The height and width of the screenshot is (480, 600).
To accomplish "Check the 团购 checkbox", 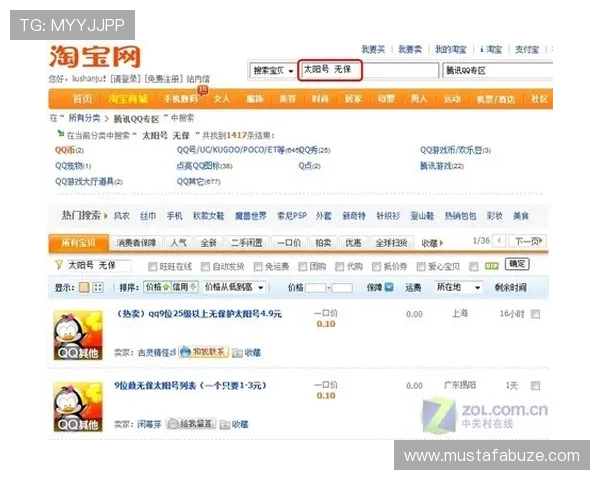I will click(x=303, y=266).
